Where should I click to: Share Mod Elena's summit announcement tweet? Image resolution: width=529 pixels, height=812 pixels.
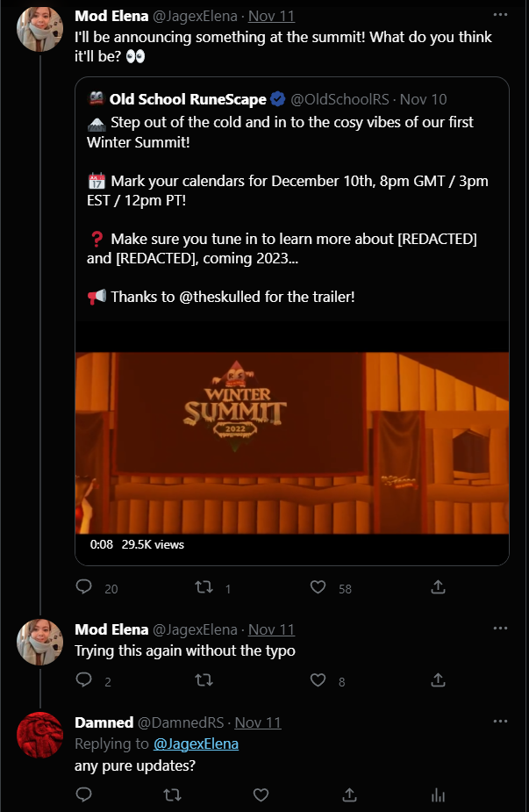[x=438, y=587]
